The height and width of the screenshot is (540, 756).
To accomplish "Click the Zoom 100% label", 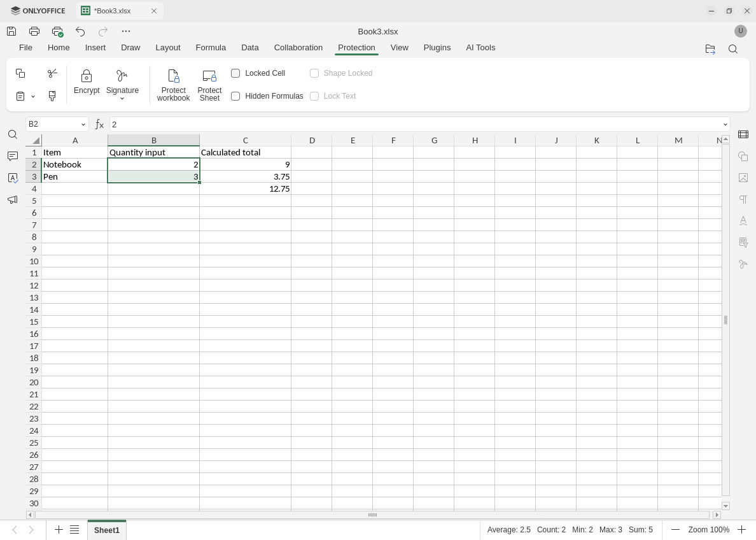I will coord(709,530).
